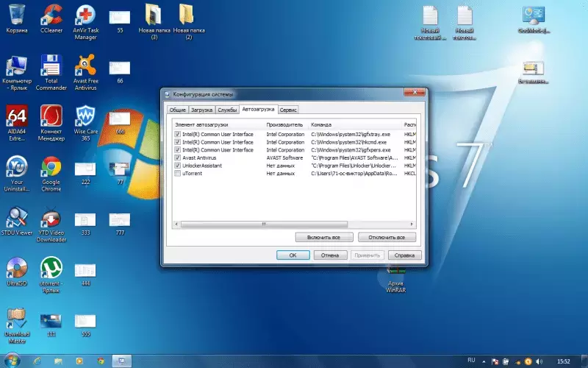
Task: Select the Новая папка (2) folder
Action: 189,22
